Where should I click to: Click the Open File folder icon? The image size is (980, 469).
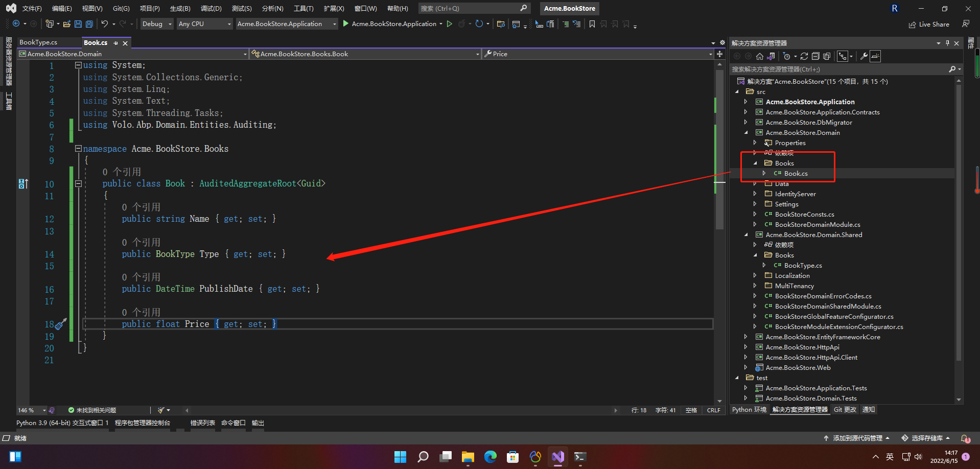66,24
